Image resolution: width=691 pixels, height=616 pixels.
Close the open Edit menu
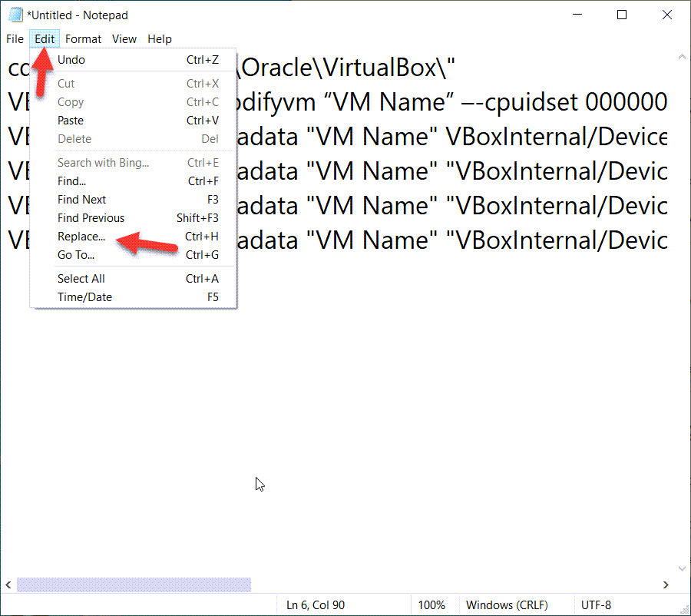click(45, 39)
